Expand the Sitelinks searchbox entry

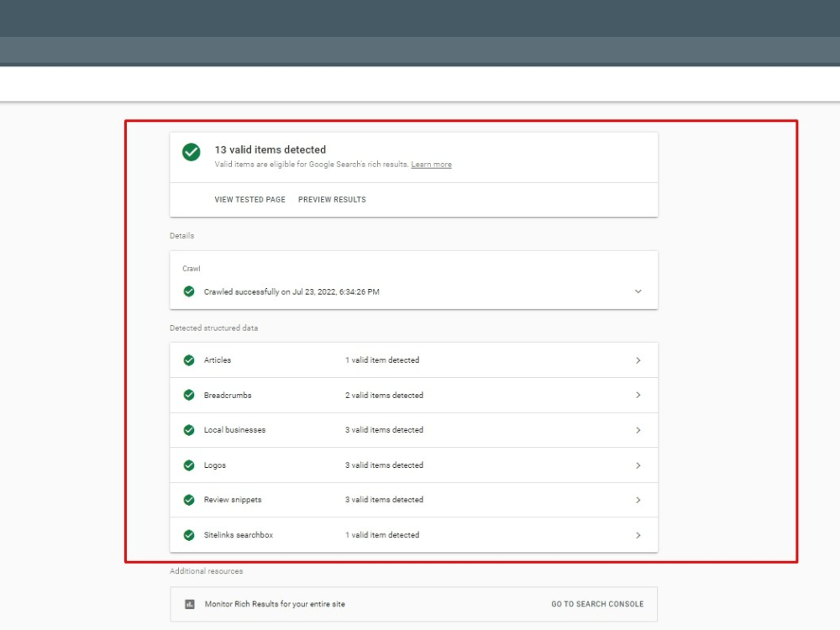point(638,535)
